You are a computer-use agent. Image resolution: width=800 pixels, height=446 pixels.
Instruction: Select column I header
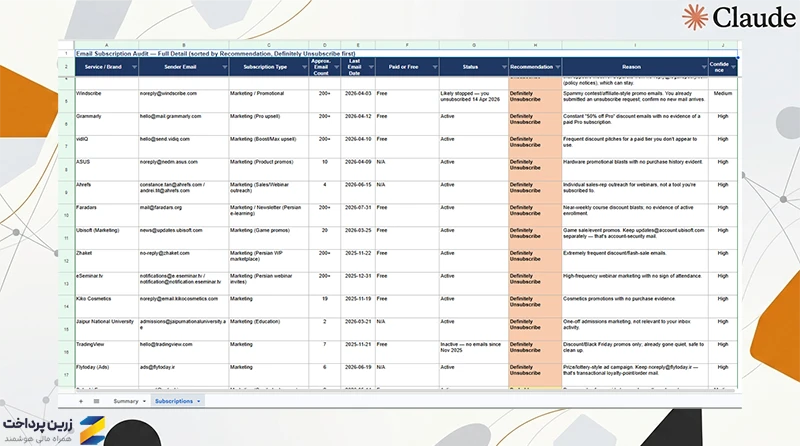point(635,45)
